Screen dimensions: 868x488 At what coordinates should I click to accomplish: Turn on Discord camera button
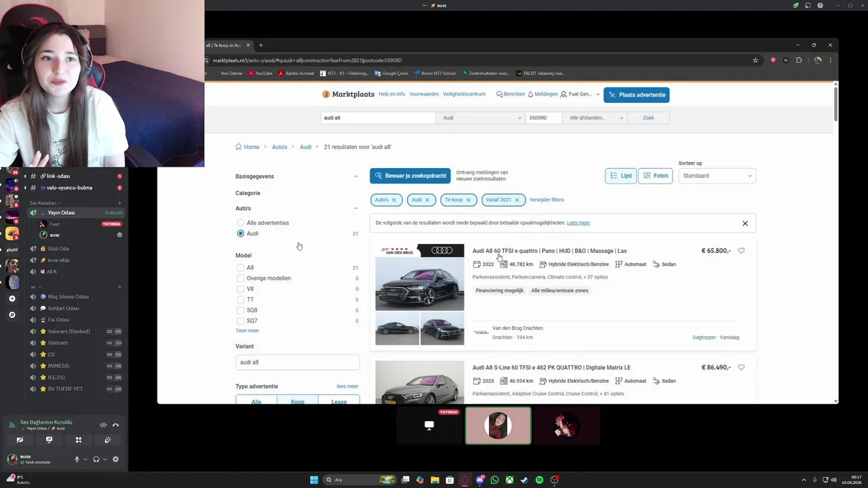[20, 440]
